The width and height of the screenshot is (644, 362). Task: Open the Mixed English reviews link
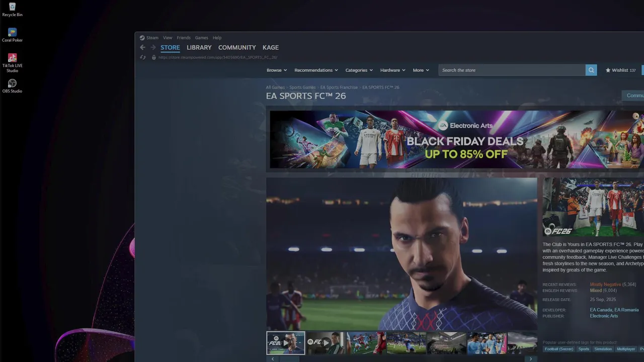pyautogui.click(x=596, y=291)
